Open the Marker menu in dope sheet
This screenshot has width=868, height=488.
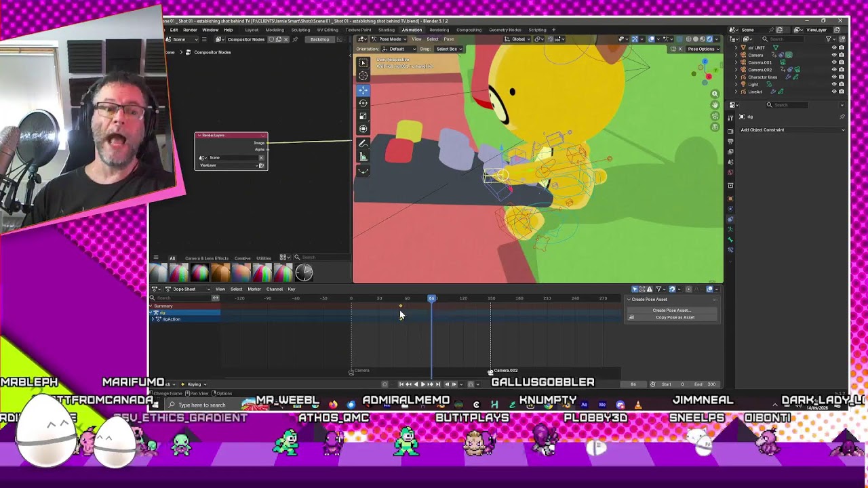pos(254,289)
